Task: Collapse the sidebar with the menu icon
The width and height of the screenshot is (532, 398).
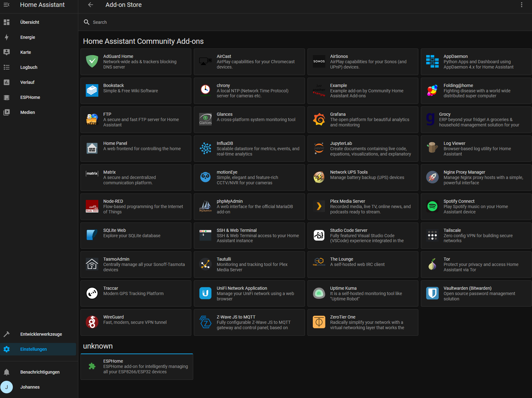Action: click(7, 5)
